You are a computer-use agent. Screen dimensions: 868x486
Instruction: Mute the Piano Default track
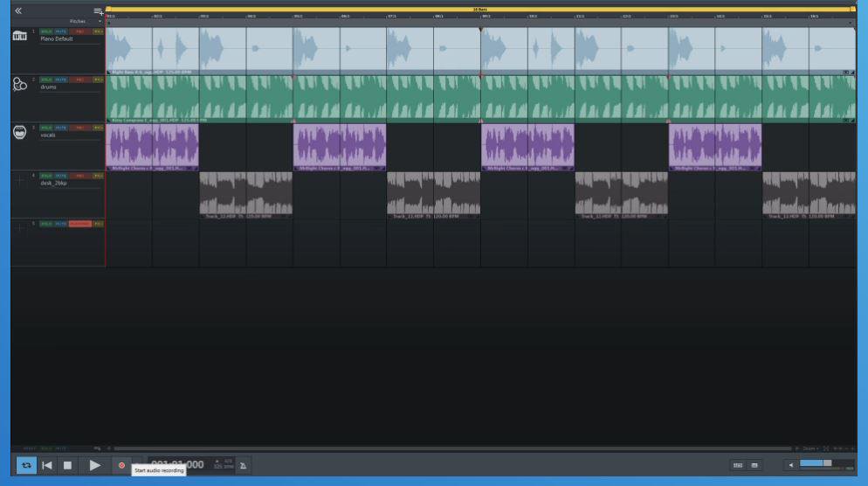[60, 31]
